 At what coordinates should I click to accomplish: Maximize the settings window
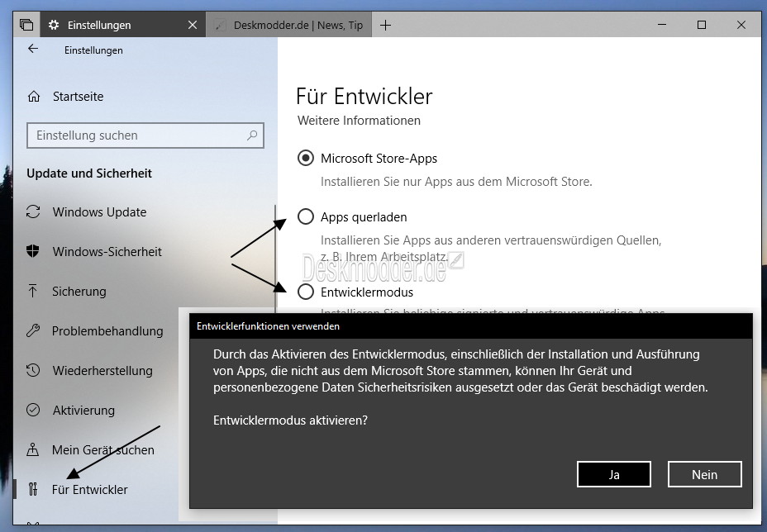702,25
